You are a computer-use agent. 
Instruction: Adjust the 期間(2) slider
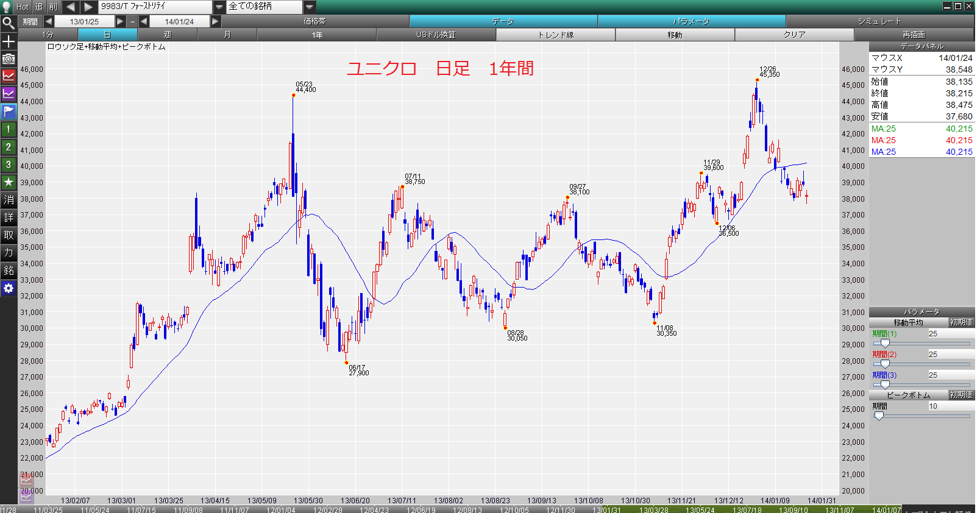885,364
